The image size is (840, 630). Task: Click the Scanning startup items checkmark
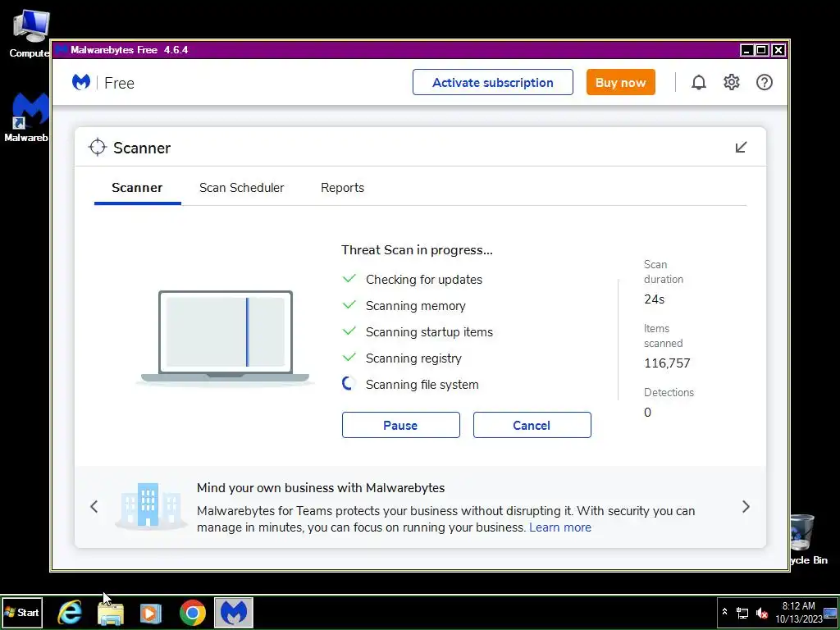[349, 331]
